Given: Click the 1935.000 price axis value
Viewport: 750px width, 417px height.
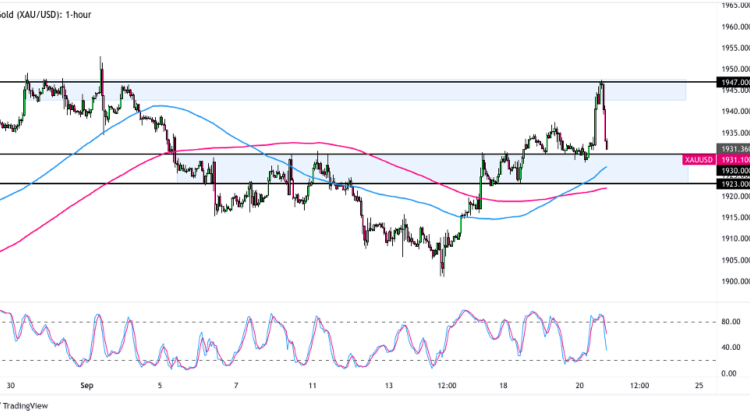Looking at the screenshot, I should point(735,133).
